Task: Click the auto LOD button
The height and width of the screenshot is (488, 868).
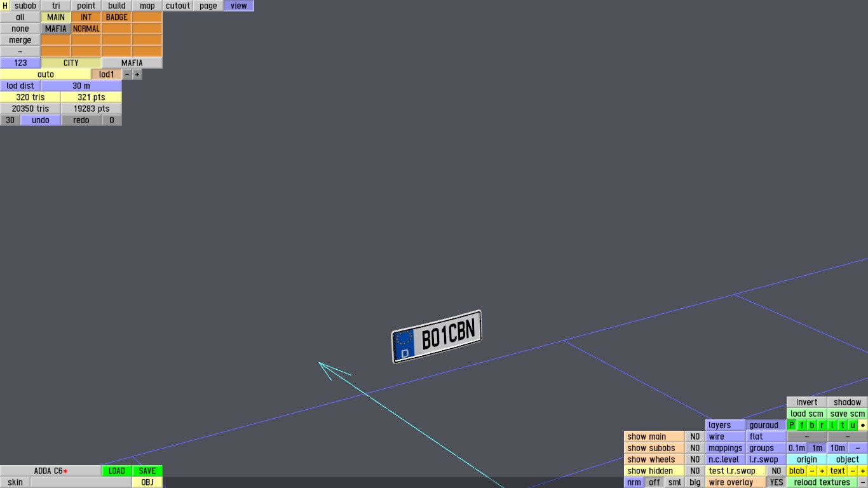Action: 46,74
